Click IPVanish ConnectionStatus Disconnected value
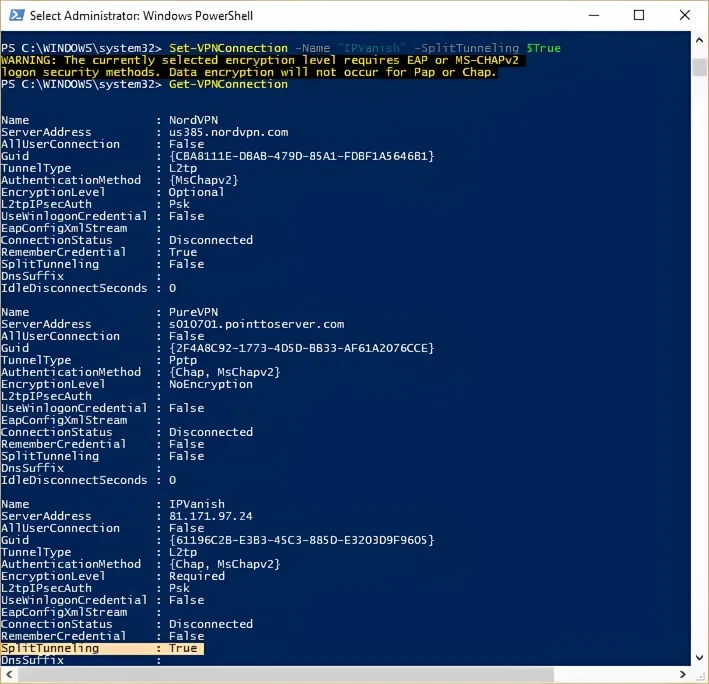 pos(211,624)
